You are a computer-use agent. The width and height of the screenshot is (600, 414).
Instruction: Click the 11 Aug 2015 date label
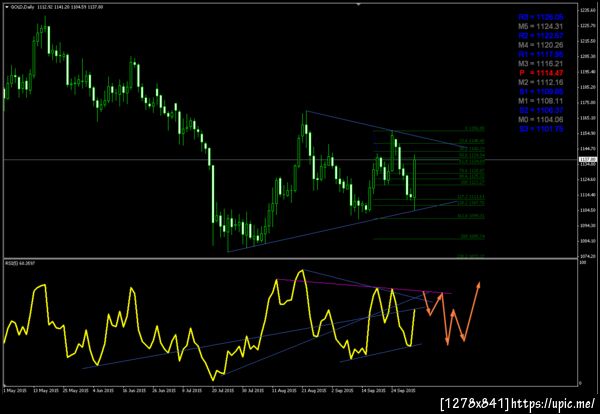[284, 391]
